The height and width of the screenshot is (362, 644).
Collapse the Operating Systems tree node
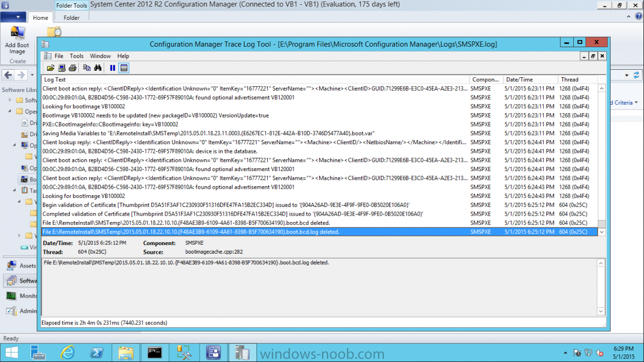(x=10, y=112)
